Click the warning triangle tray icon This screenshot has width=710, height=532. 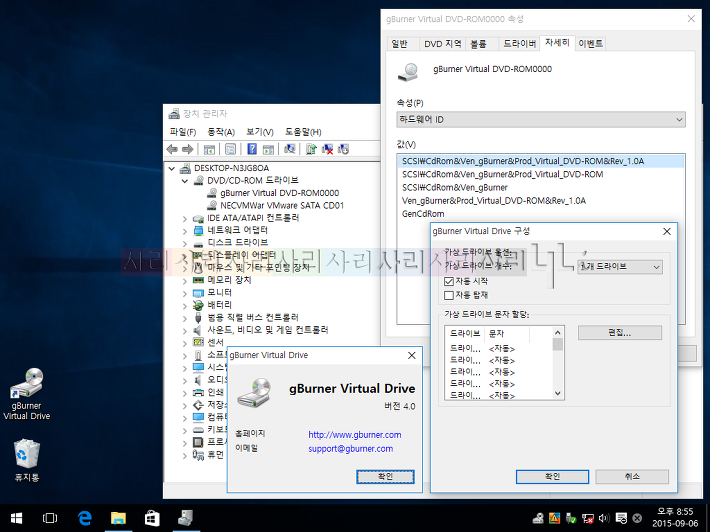point(554,518)
